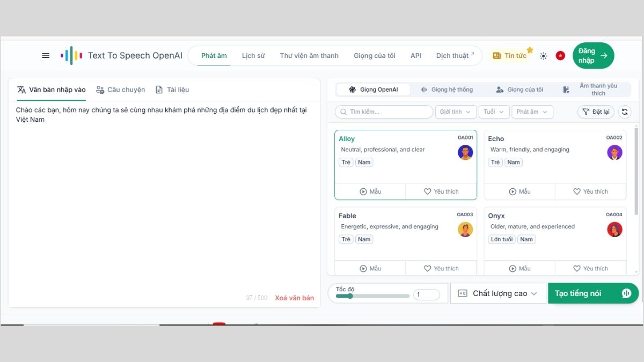Open the Lịch sử tab
644x362 pixels.
tap(253, 56)
